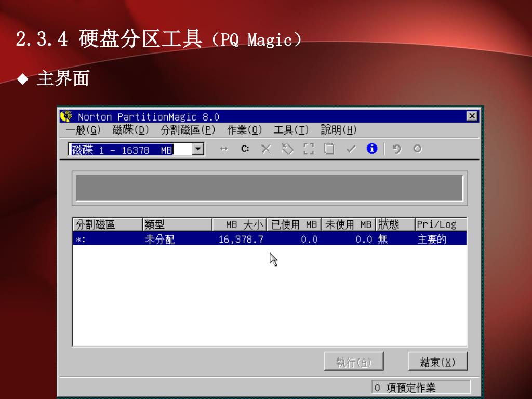
Task: Click the check partition checkmark icon
Action: (x=351, y=149)
